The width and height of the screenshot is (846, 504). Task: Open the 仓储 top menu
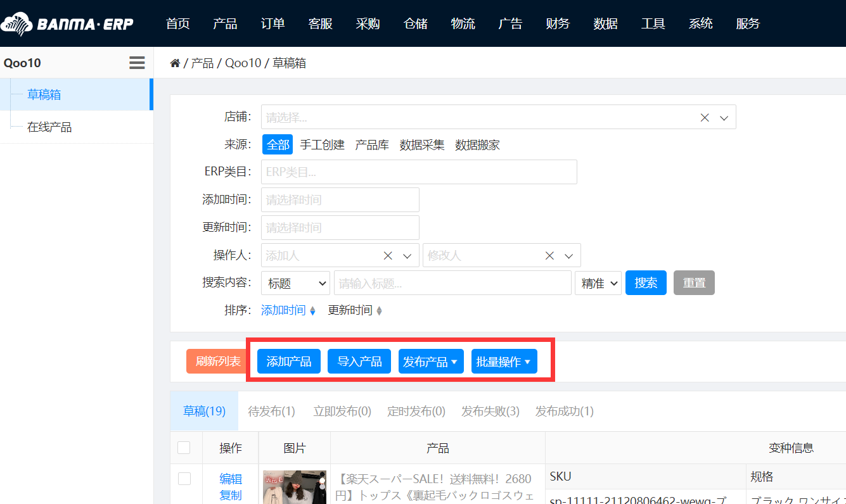click(x=416, y=24)
